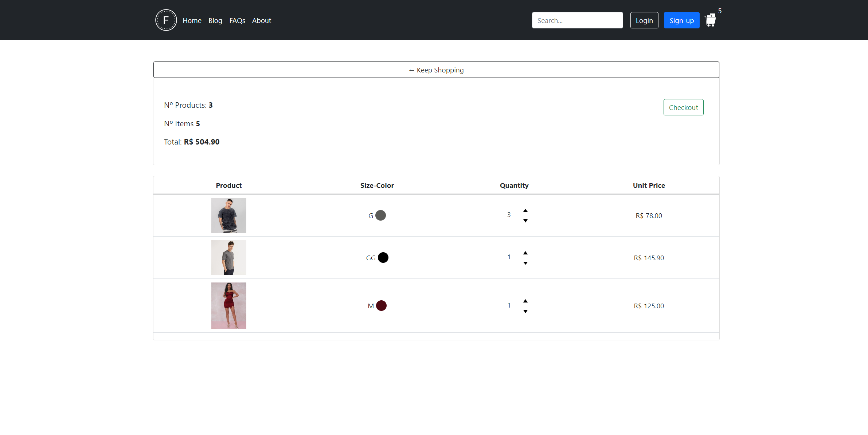Increase quantity of the R$ 125.00 dress
The height and width of the screenshot is (435, 868).
[x=525, y=301]
